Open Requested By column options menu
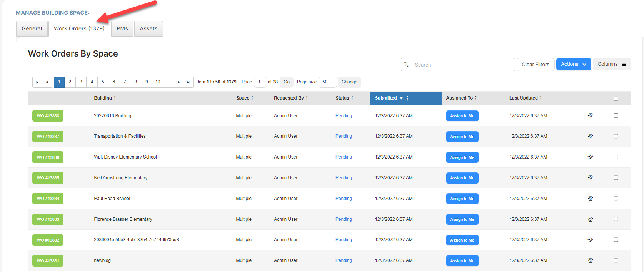Viewport: 644px width, 272px height. [307, 98]
